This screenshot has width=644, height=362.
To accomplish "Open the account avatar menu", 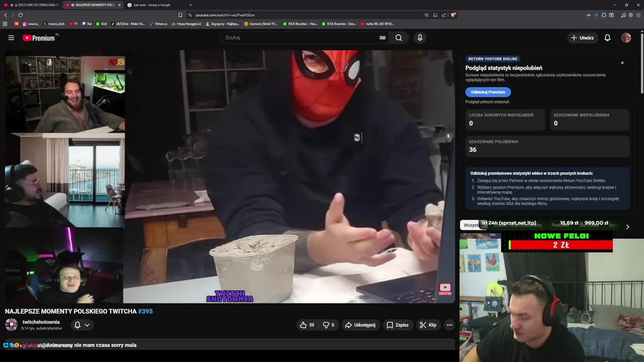I will [x=626, y=38].
